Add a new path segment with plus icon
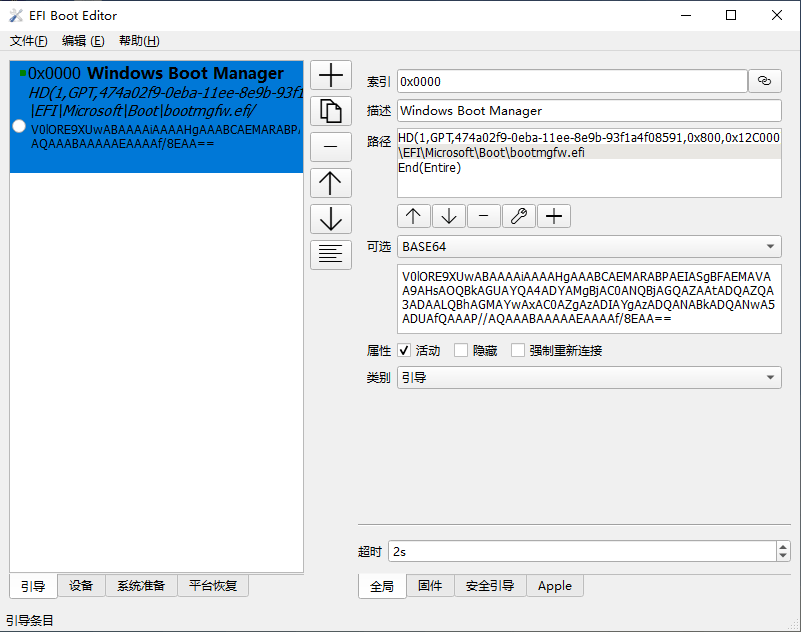 [x=553, y=215]
